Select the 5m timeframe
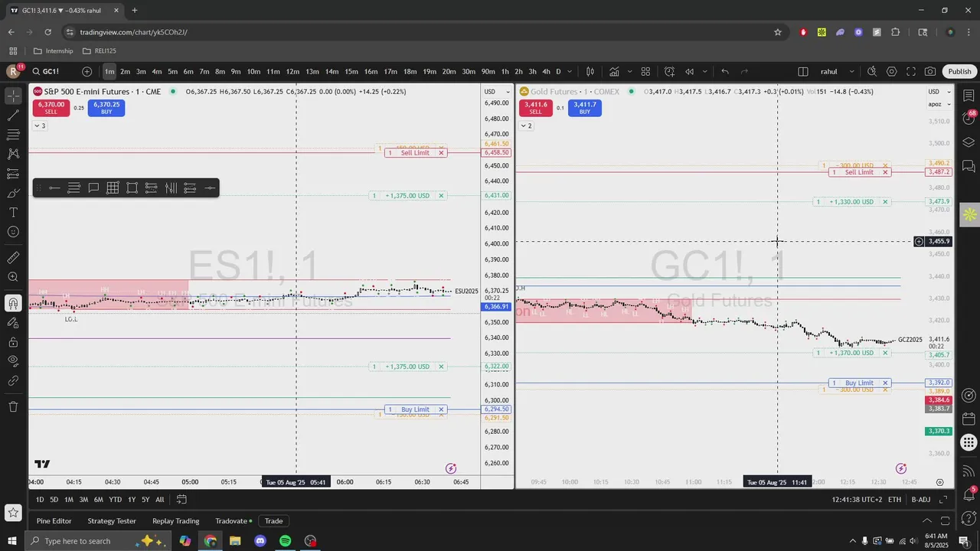This screenshot has width=980, height=551. (x=172, y=71)
